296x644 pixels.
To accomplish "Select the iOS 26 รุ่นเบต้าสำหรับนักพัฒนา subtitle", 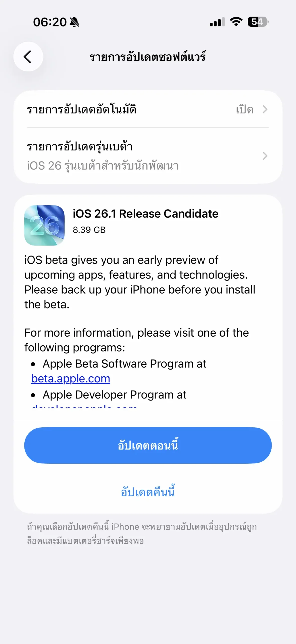I will [103, 166].
